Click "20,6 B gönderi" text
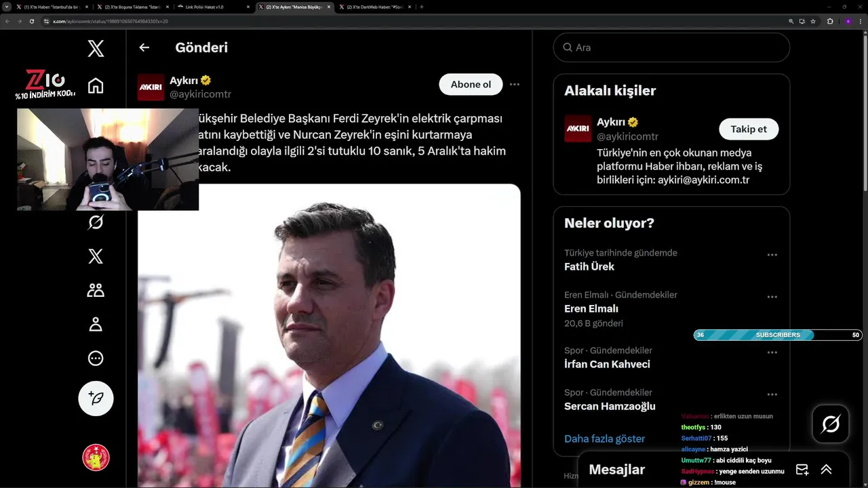This screenshot has width=868, height=488. pos(593,323)
